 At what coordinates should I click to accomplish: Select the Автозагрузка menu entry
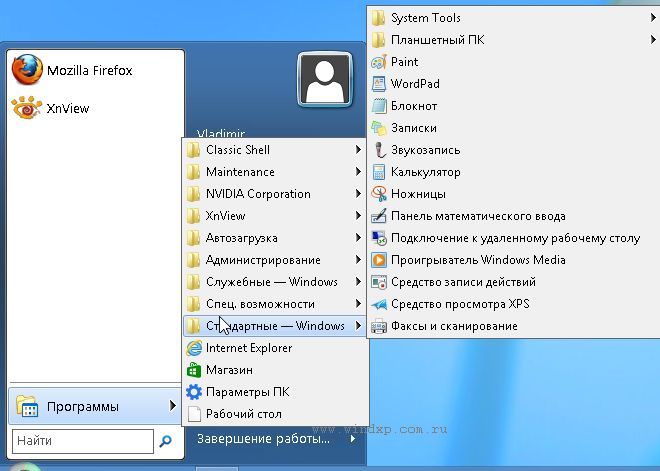(x=275, y=238)
